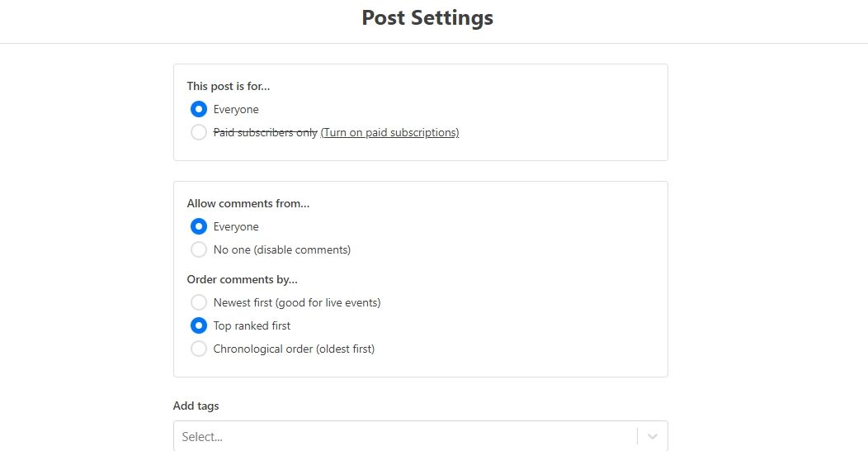The image size is (868, 451).
Task: Click the 'Add tags' field label
Action: 196,406
